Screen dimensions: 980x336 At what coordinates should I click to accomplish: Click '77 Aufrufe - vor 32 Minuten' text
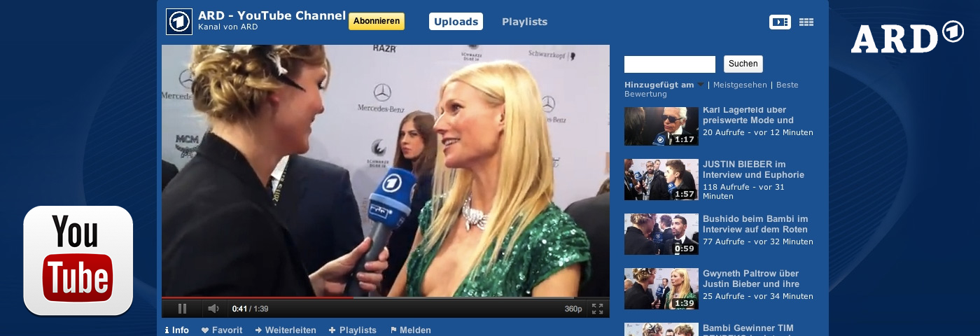coord(758,241)
